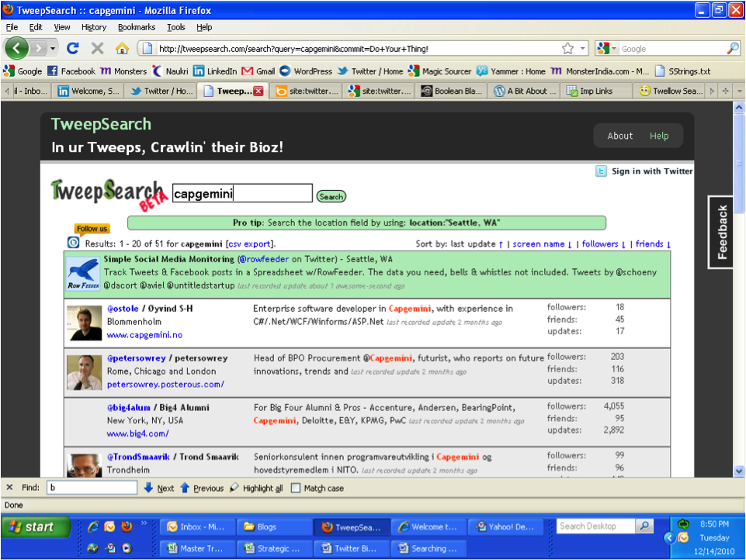This screenshot has width=746, height=560.
Task: Open the RowFeeder bird logo thumbnail
Action: click(x=83, y=273)
